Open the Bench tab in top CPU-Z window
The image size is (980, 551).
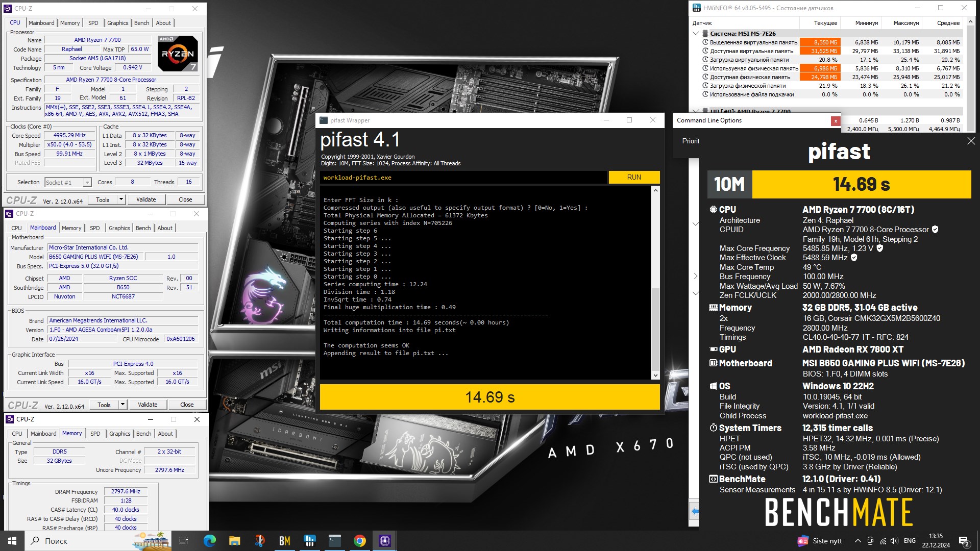141,23
